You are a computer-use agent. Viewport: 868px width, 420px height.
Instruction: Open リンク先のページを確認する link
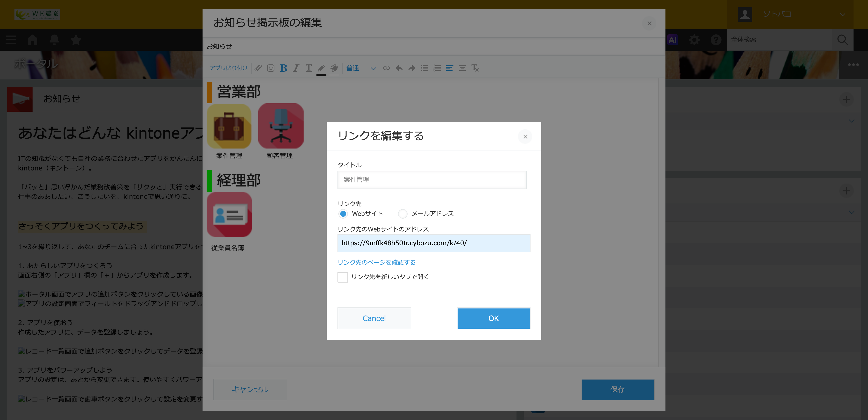(x=376, y=262)
